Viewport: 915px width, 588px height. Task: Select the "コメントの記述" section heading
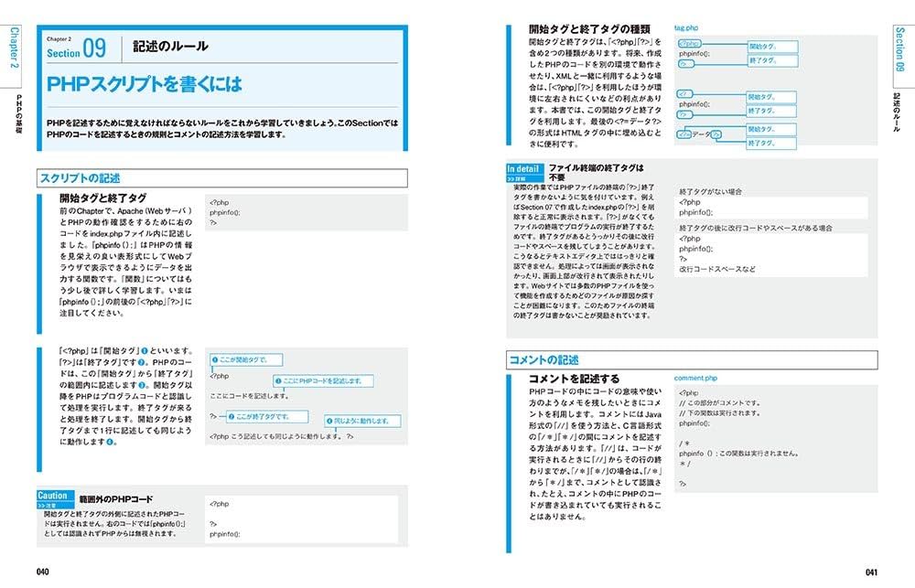tap(544, 360)
